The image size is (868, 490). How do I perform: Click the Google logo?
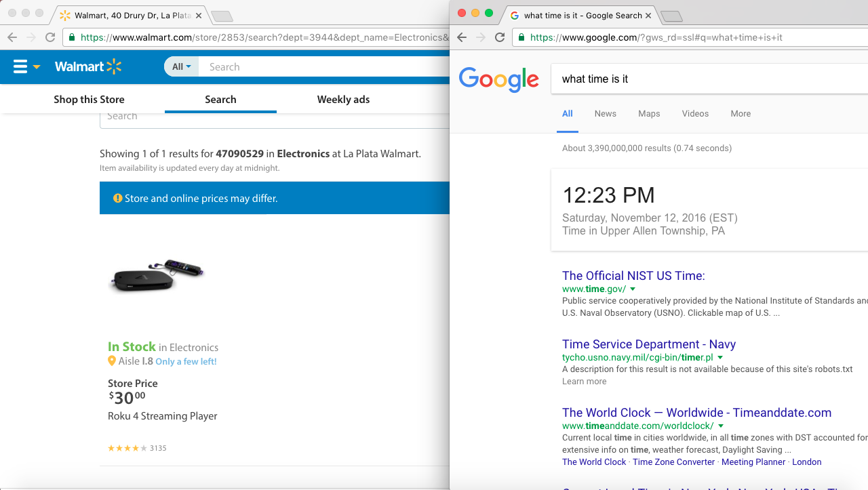coord(499,79)
